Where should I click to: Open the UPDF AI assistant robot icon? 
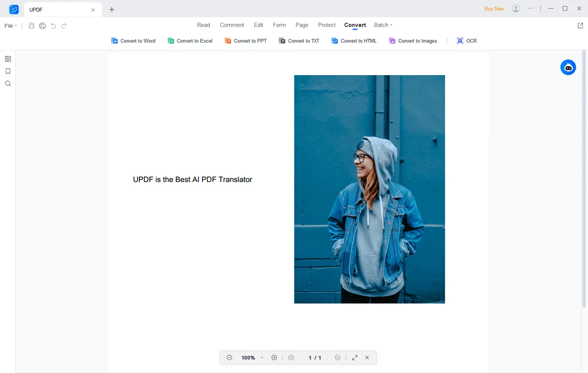click(x=568, y=67)
